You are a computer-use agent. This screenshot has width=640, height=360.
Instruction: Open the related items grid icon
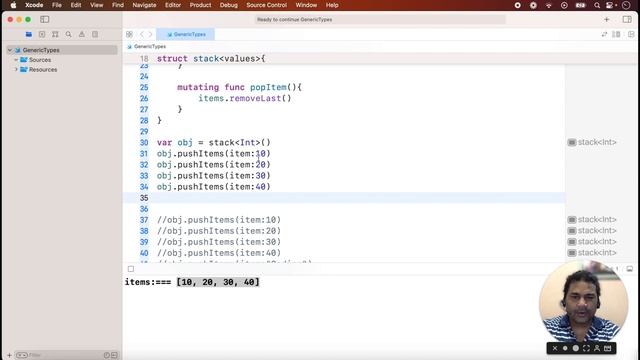[x=129, y=34]
